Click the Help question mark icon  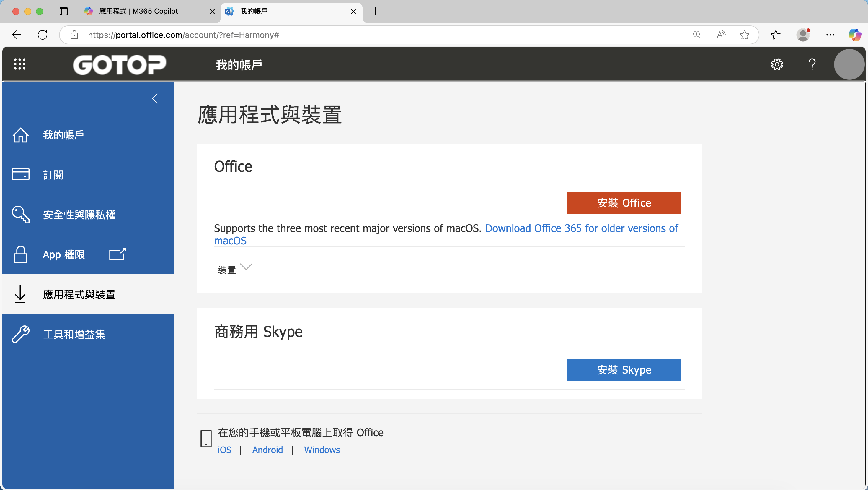pos(812,64)
